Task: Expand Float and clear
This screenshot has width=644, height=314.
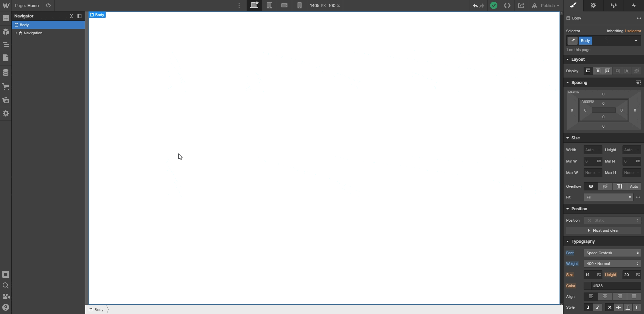Action: (x=604, y=230)
